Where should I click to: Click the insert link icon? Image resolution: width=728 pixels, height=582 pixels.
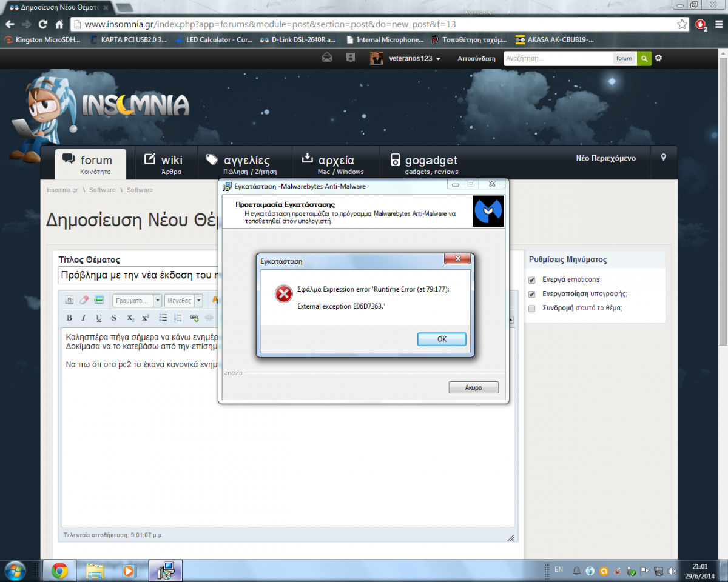(194, 318)
